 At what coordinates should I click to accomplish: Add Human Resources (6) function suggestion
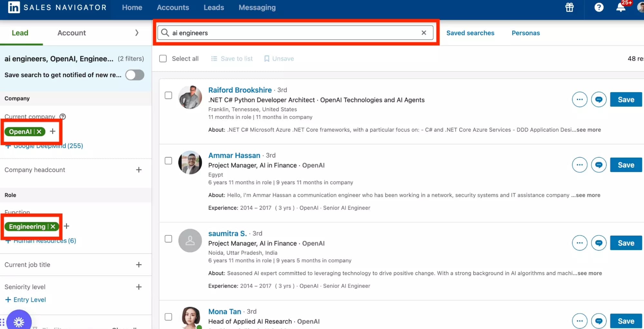41,240
